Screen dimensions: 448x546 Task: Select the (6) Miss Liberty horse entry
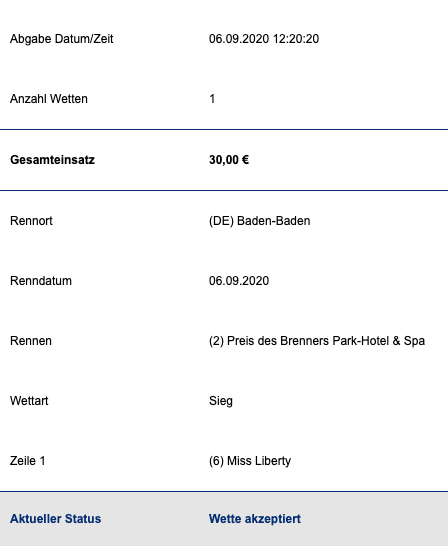pyautogui.click(x=250, y=461)
